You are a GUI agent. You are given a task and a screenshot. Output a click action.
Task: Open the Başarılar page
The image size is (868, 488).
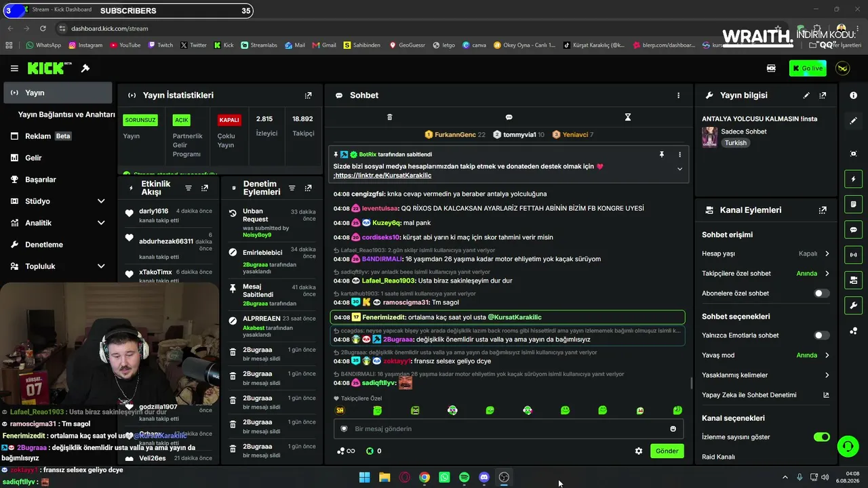coord(56,180)
